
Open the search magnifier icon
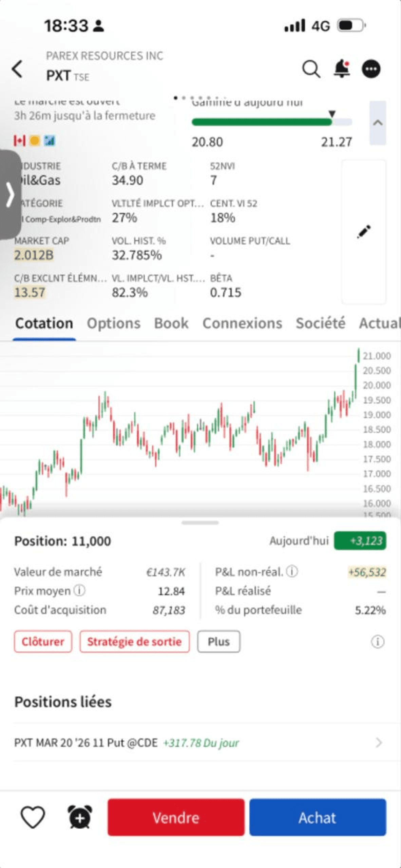click(311, 69)
